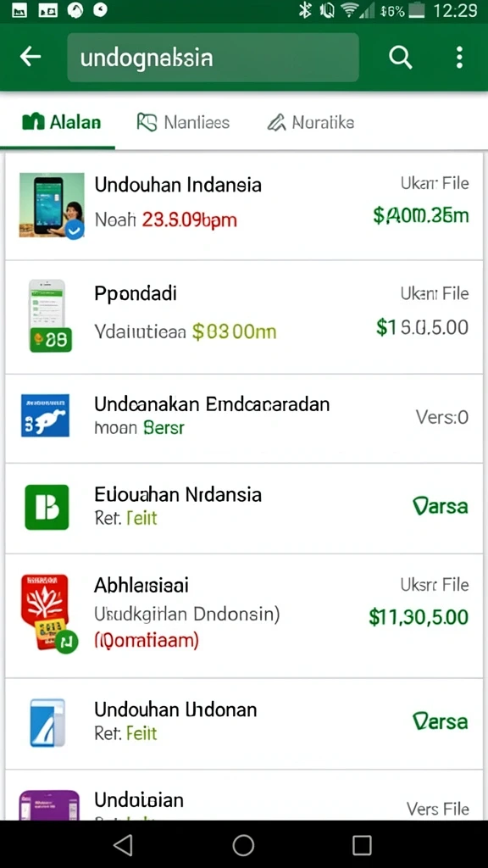Tap the blue Undcanakan Emdcaradan icon
The width and height of the screenshot is (488, 868).
(46, 415)
